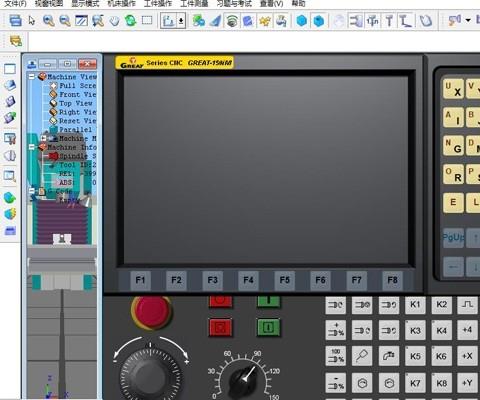Collapse the G-Code tree node
Viewport: 480px width, 400px height.
pyautogui.click(x=32, y=191)
